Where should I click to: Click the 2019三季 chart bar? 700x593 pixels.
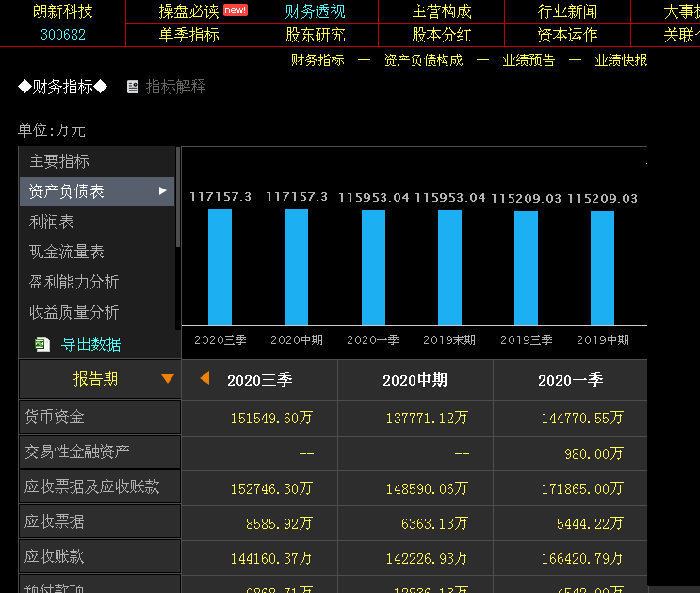click(526, 268)
